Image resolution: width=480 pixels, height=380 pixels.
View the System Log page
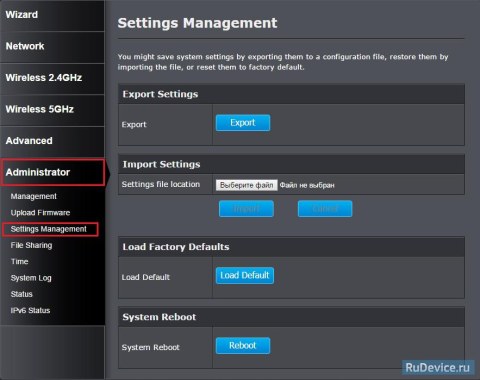[x=31, y=278]
